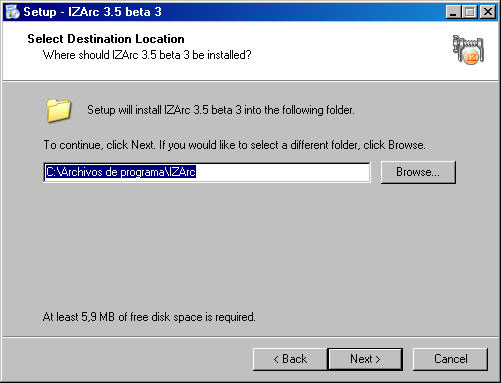Close the Setup window

click(488, 12)
